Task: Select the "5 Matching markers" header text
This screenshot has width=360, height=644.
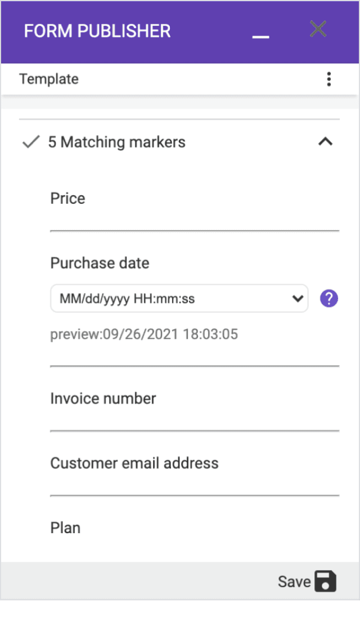Action: (x=116, y=142)
